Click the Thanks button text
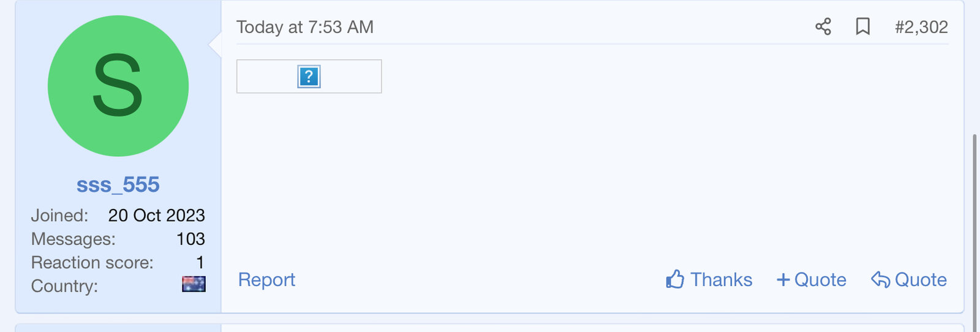 point(721,280)
